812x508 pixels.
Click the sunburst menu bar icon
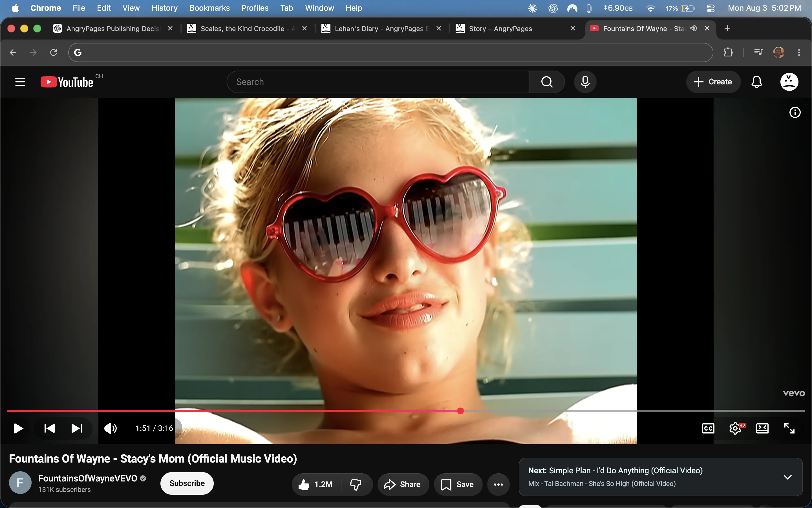(x=532, y=8)
